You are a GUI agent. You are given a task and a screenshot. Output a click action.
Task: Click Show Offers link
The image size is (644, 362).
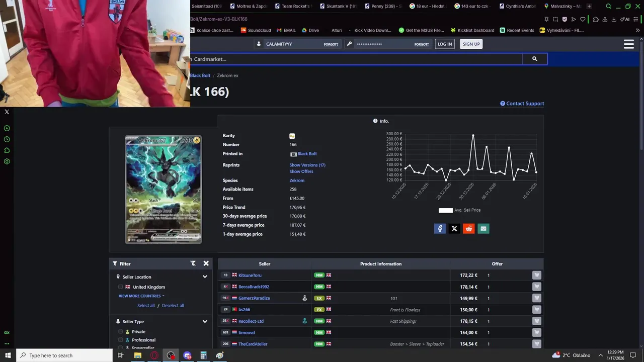click(301, 171)
